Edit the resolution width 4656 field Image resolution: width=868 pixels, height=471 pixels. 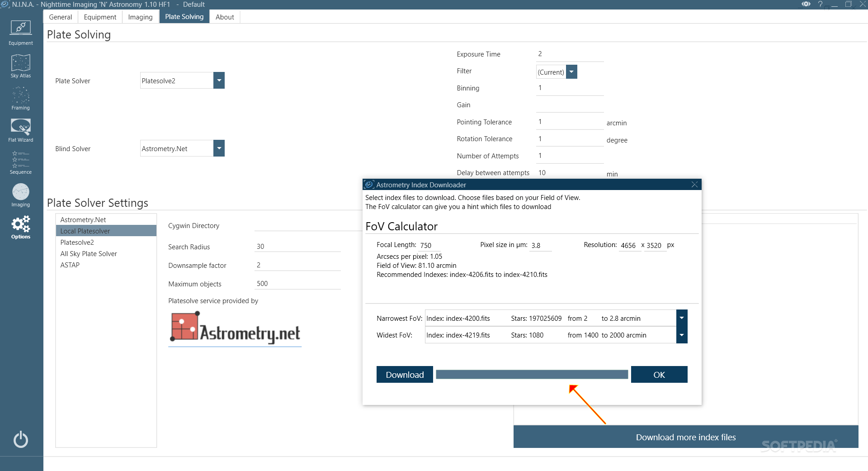(629, 245)
